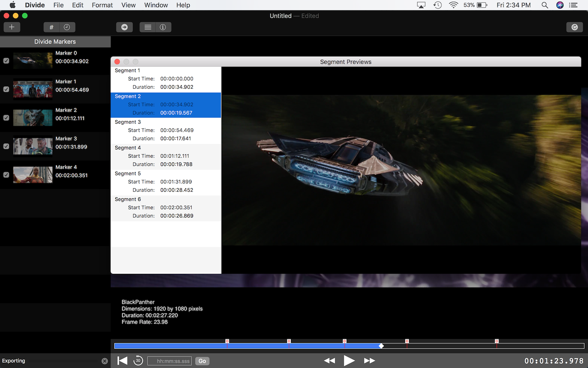The height and width of the screenshot is (368, 588).
Task: Open the Edit menu
Action: (78, 5)
